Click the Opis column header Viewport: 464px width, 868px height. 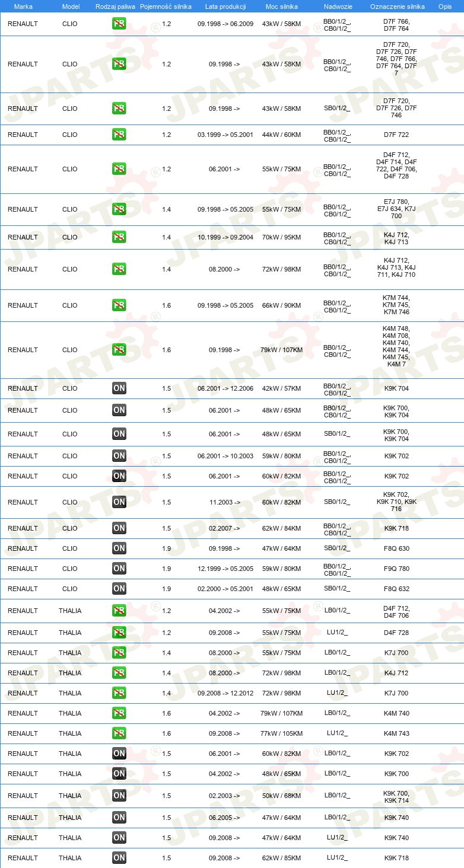pos(444,7)
